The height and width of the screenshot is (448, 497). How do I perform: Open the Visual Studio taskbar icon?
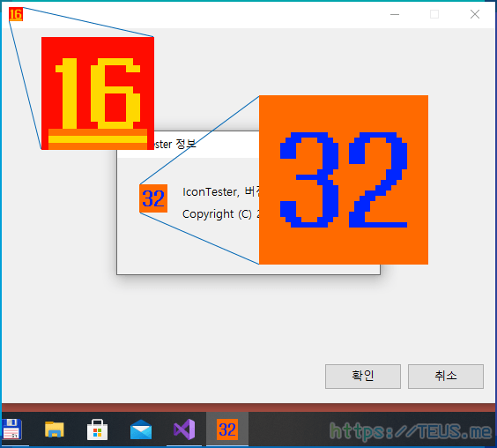coord(184,429)
